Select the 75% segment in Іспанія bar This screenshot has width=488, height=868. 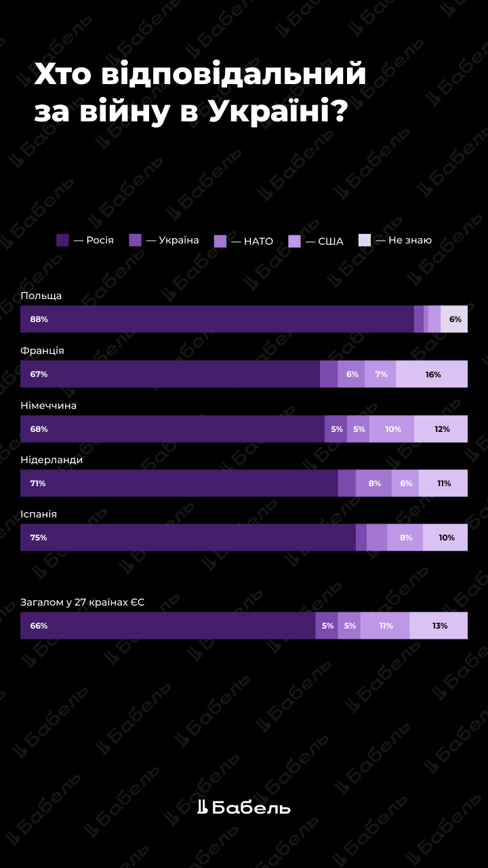point(188,537)
